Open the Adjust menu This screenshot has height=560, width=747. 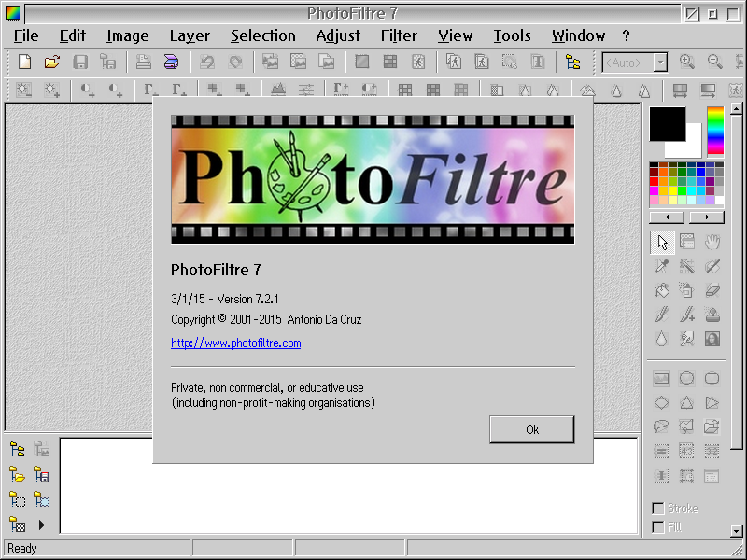[338, 35]
